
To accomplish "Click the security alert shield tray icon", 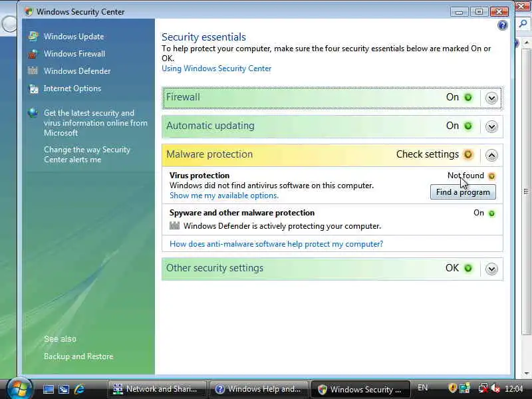I will [452, 388].
